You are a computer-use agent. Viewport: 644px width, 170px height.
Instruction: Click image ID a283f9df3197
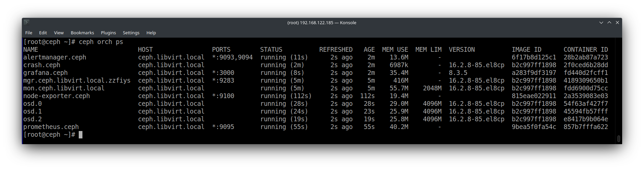pyautogui.click(x=534, y=73)
